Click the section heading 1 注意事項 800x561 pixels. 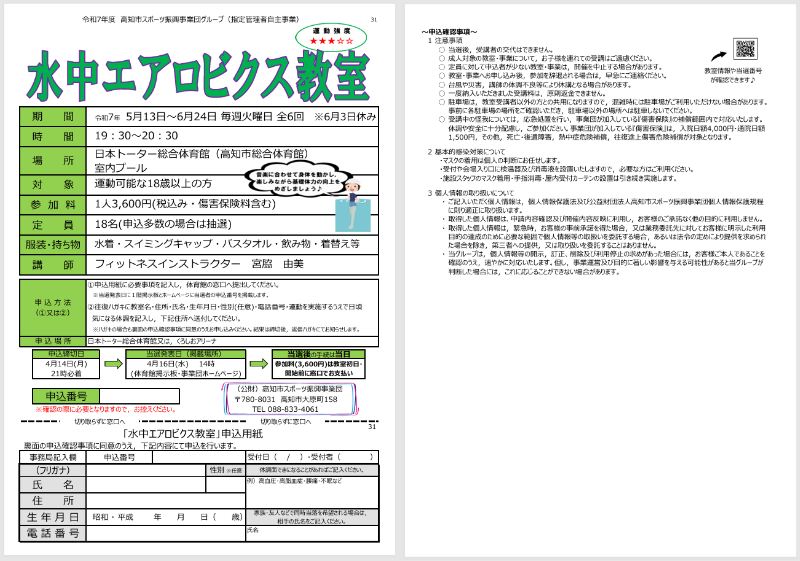click(445, 40)
